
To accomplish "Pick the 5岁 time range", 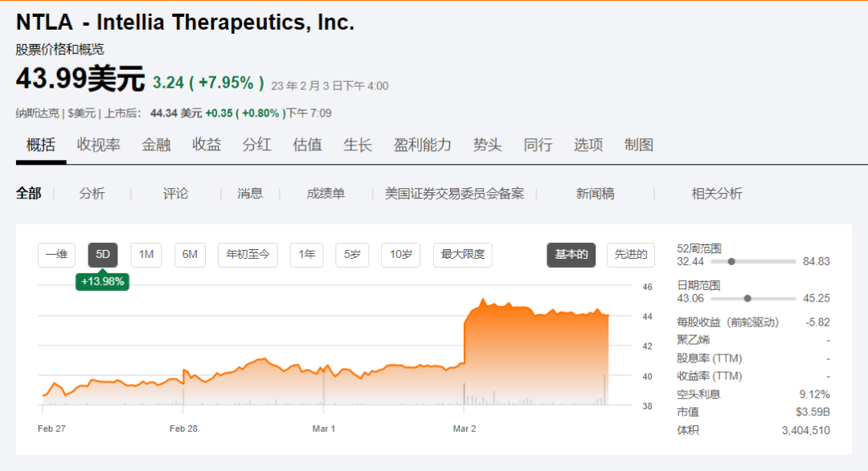I will click(x=352, y=255).
